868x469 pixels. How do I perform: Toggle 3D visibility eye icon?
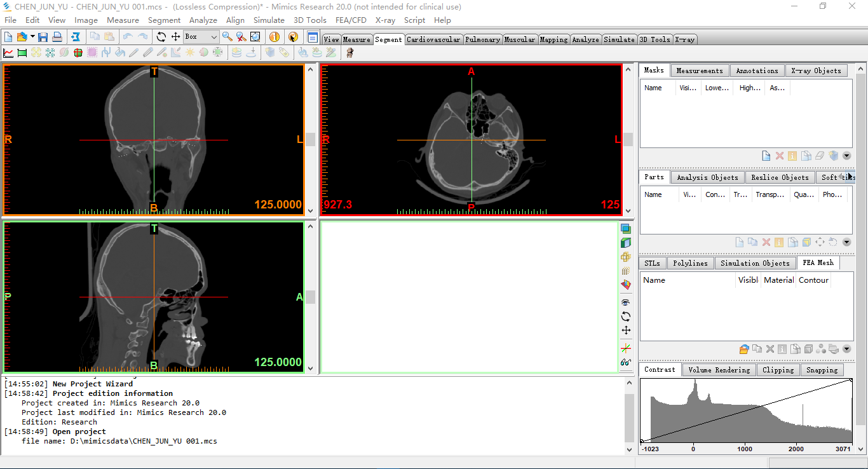626,302
